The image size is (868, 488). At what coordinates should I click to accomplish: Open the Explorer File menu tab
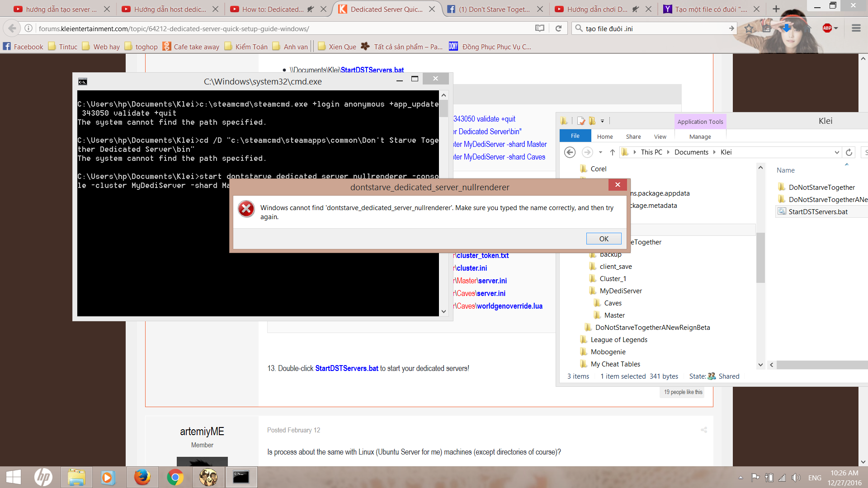tap(575, 136)
